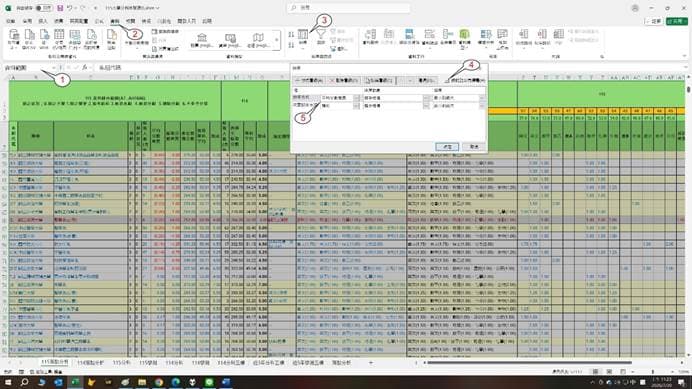The height and width of the screenshot is (389, 692).
Task: Click the zoom slider in status bar
Action: [x=652, y=372]
